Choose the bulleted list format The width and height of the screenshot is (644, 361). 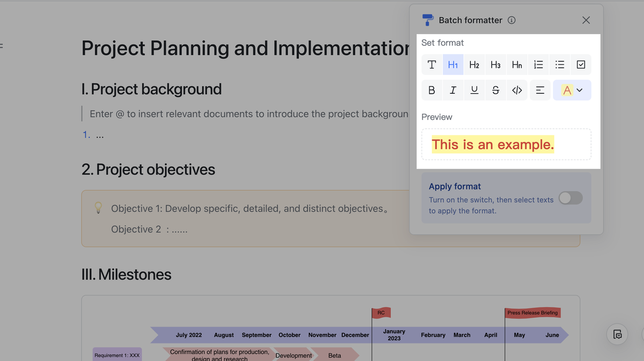pyautogui.click(x=559, y=64)
